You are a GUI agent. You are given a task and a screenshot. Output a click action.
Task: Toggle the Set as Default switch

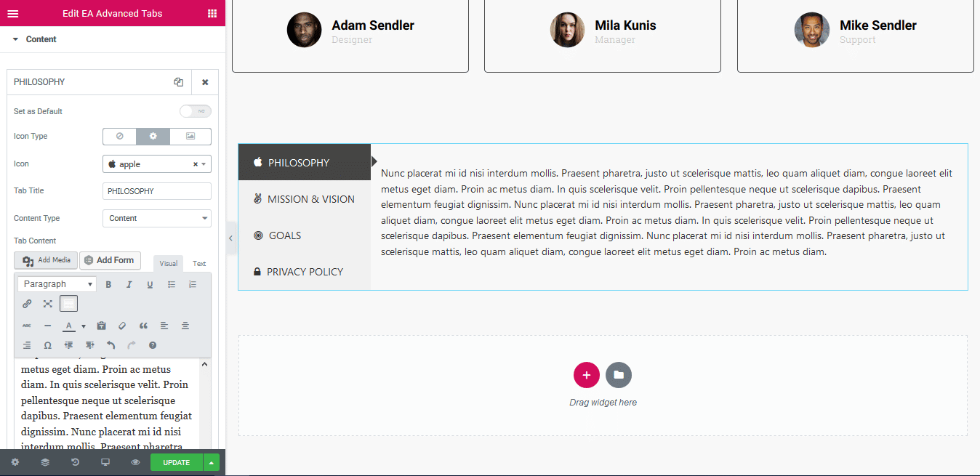coord(196,111)
